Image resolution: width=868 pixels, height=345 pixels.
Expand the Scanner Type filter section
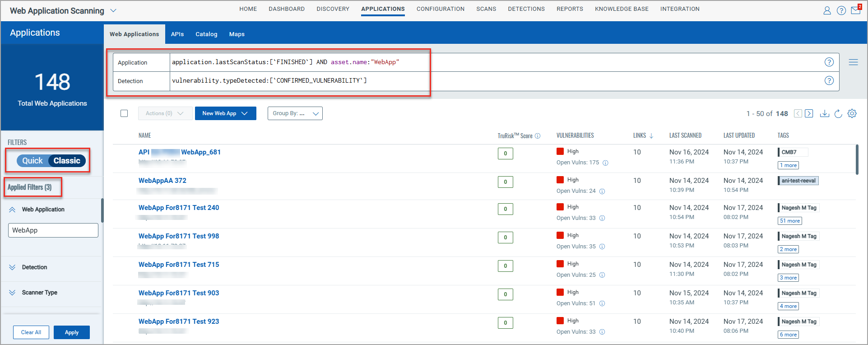tap(39, 293)
